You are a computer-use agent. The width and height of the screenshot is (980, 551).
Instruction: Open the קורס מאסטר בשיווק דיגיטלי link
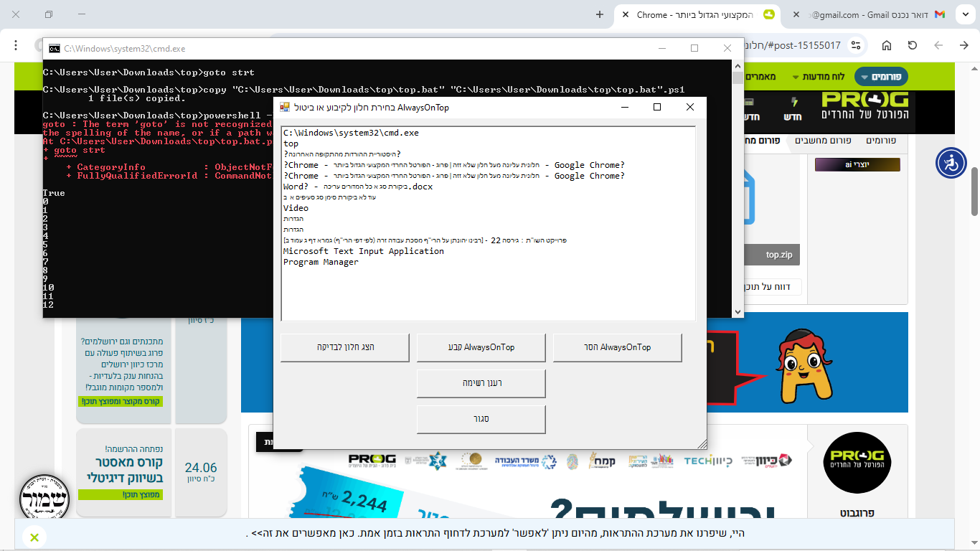click(x=125, y=470)
